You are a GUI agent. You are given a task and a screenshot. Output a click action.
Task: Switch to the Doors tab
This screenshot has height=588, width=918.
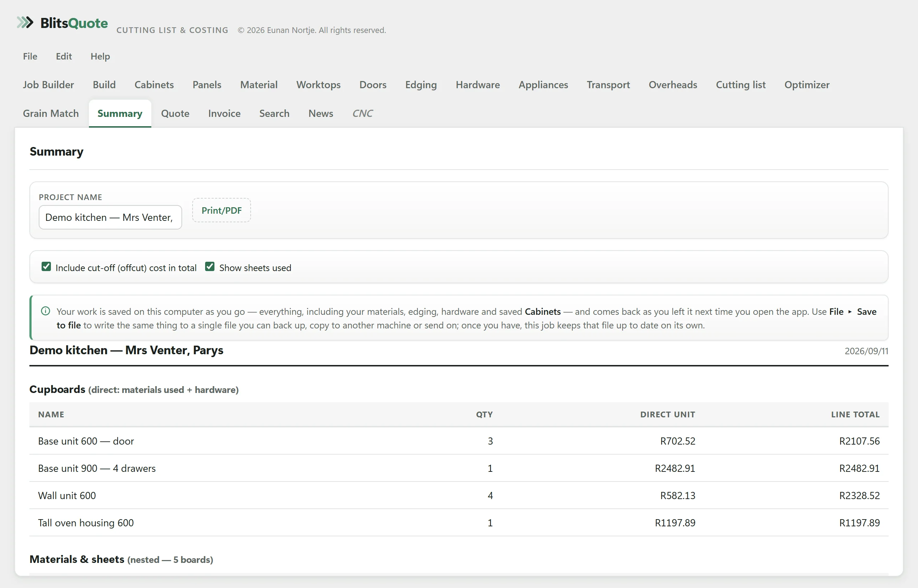(x=373, y=85)
